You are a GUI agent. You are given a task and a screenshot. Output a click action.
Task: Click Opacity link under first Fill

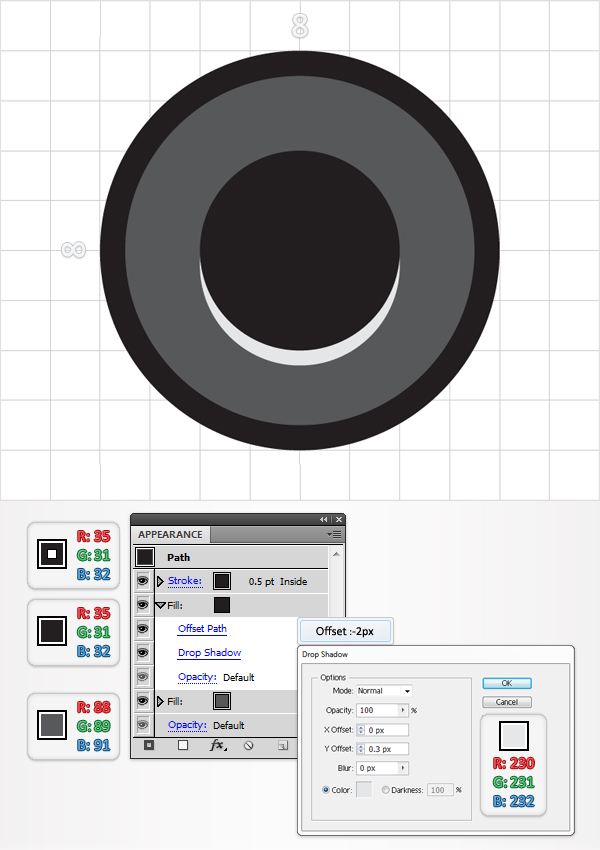pos(197,677)
